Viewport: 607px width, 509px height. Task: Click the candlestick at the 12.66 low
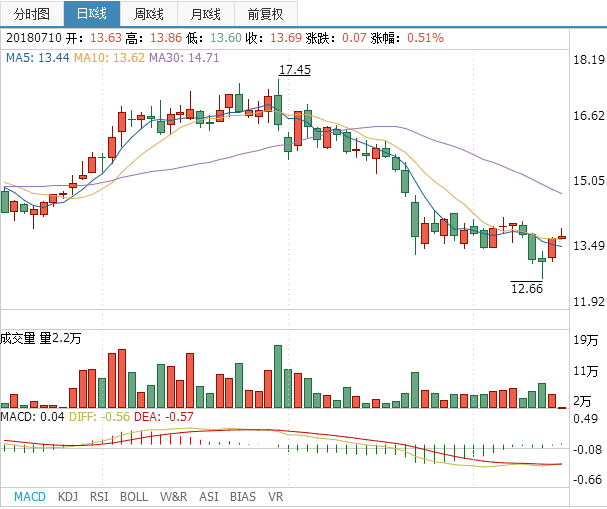point(542,260)
